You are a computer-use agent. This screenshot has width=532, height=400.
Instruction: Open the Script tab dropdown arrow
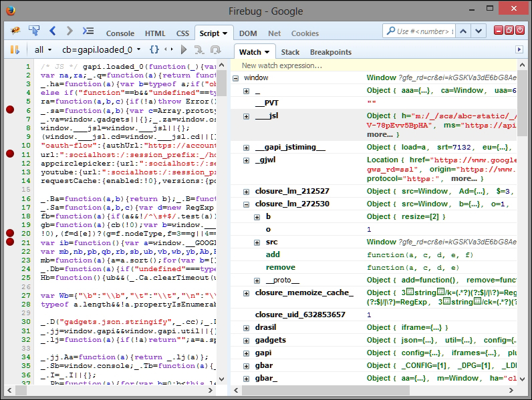click(225, 33)
